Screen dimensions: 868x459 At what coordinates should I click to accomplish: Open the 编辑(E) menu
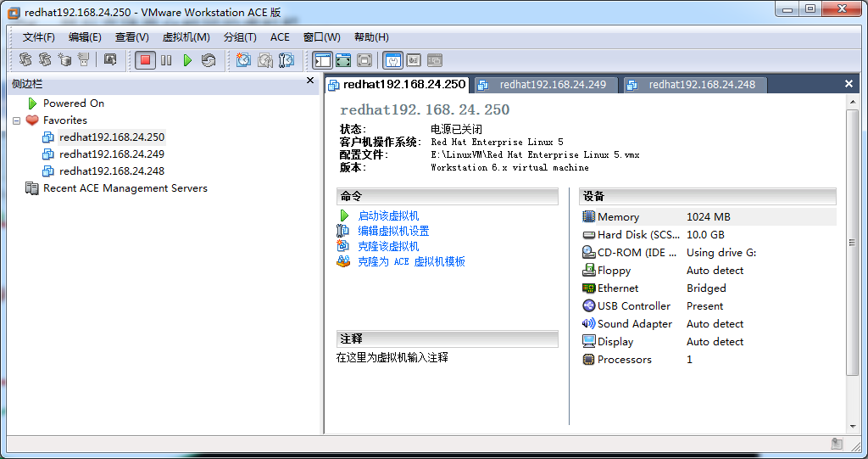coord(85,37)
